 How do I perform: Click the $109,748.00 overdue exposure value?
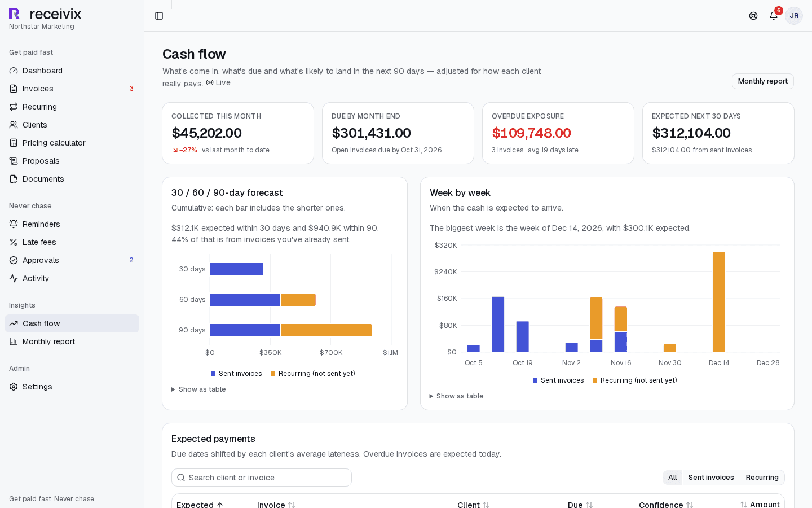click(x=531, y=133)
